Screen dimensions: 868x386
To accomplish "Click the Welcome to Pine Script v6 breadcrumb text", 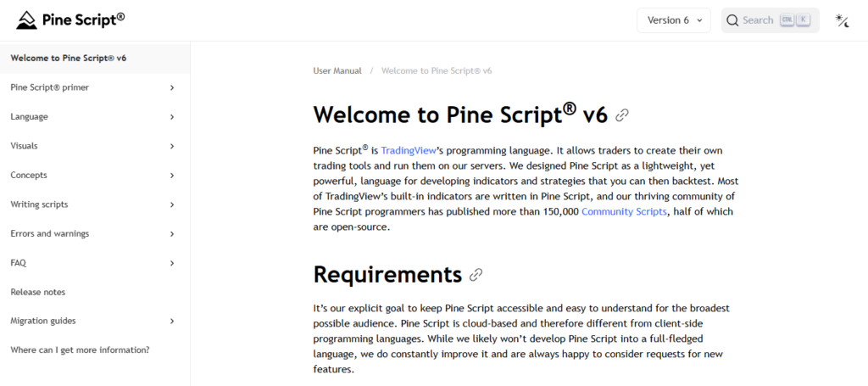I will [437, 71].
